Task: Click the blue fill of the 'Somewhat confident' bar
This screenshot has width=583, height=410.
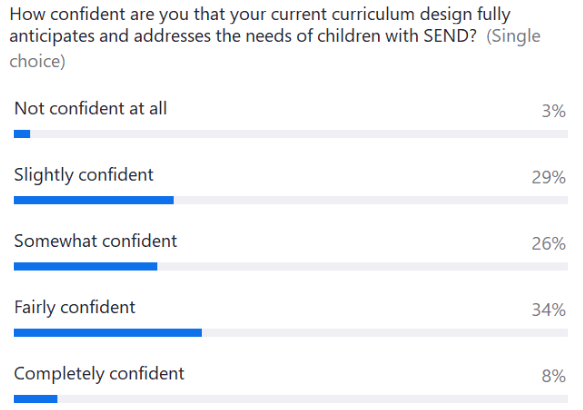Action: (86, 267)
